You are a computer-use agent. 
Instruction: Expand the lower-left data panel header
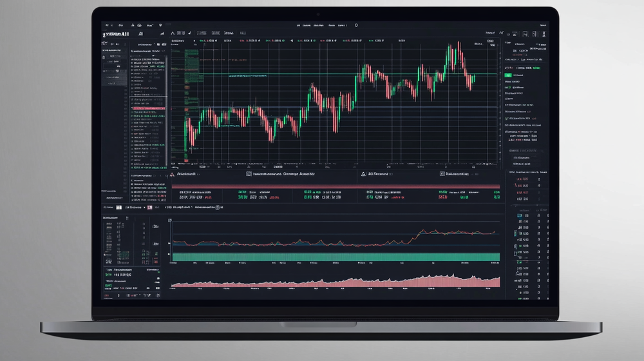click(x=116, y=219)
